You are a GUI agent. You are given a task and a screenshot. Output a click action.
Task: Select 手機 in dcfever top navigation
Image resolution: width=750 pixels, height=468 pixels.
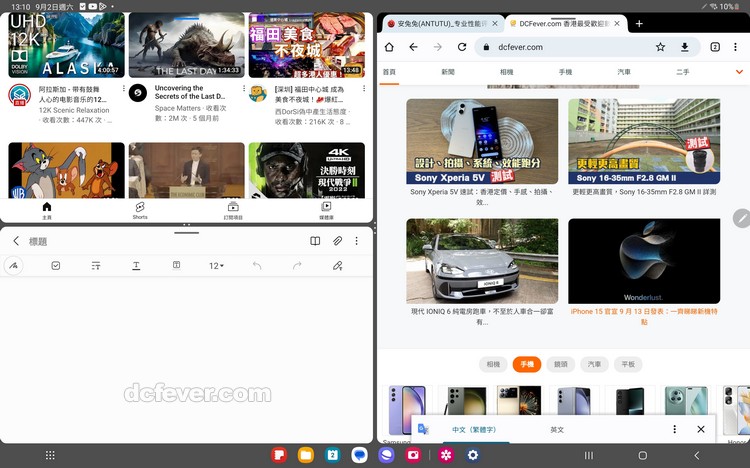[565, 72]
